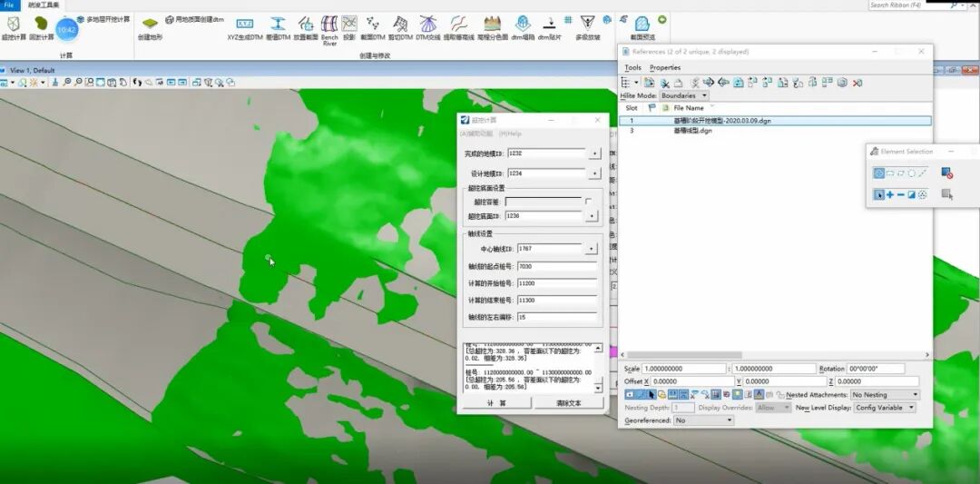Open the Hilite Mode Boundaries dropdown
Screen dimensions: 980x484
point(683,95)
